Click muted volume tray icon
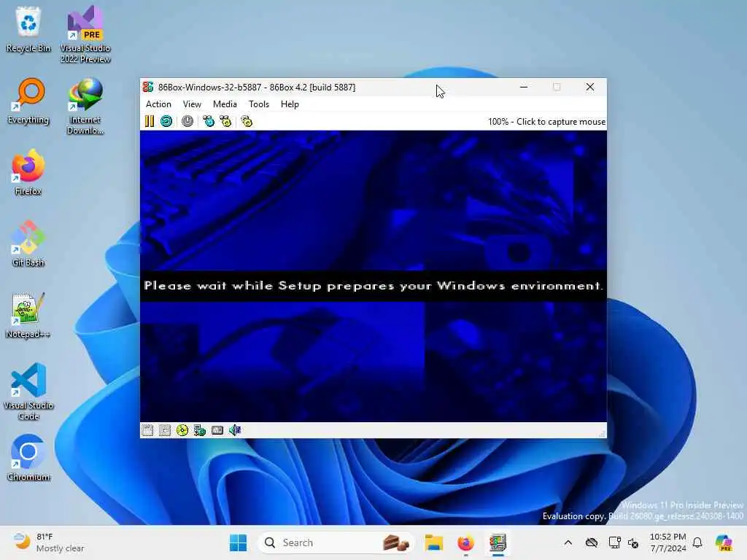The height and width of the screenshot is (560, 747). coord(633,542)
